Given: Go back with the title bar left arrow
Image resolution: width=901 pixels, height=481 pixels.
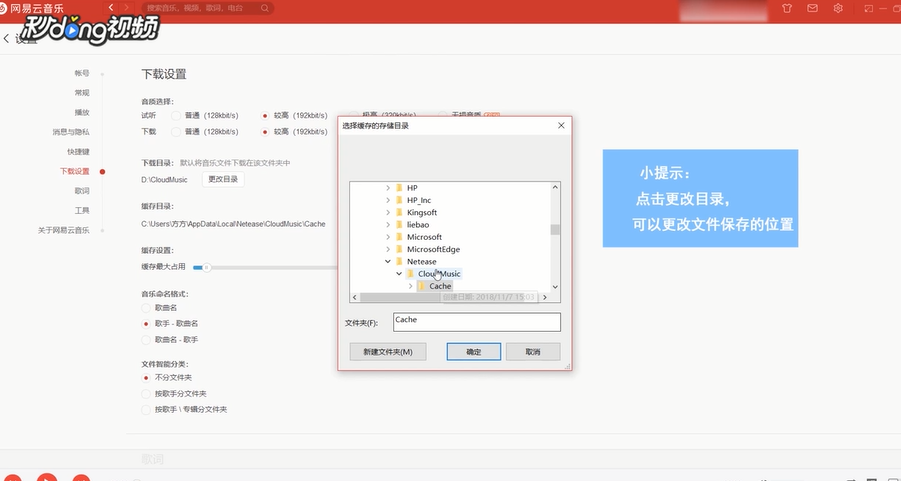Looking at the screenshot, I should [111, 8].
